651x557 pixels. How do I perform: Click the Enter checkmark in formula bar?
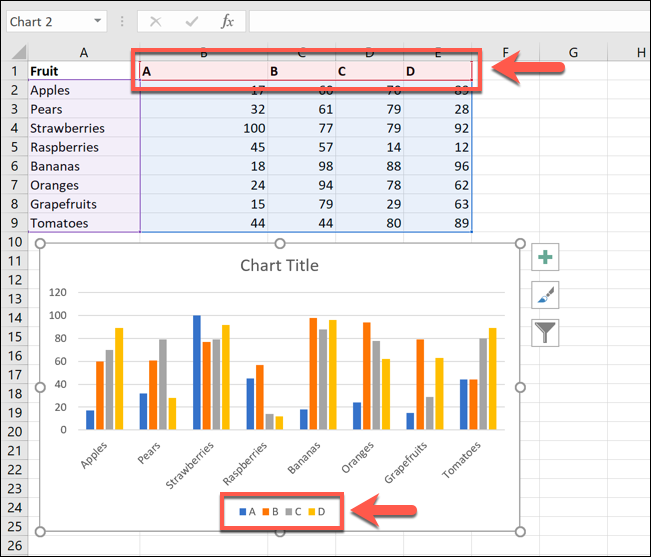[x=191, y=21]
